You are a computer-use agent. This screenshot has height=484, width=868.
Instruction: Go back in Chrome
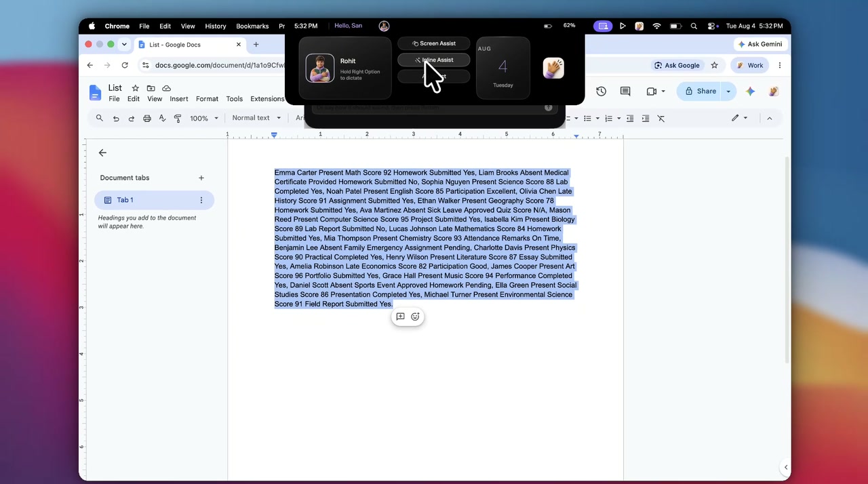tap(90, 65)
